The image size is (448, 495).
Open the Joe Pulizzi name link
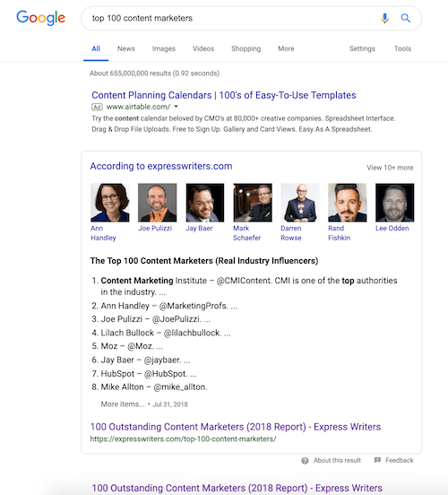click(155, 229)
